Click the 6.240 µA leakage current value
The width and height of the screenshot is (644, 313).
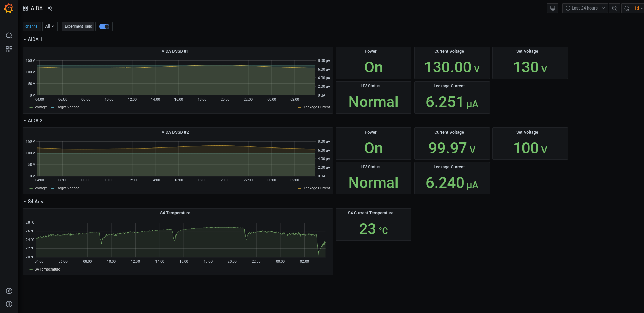pyautogui.click(x=452, y=183)
